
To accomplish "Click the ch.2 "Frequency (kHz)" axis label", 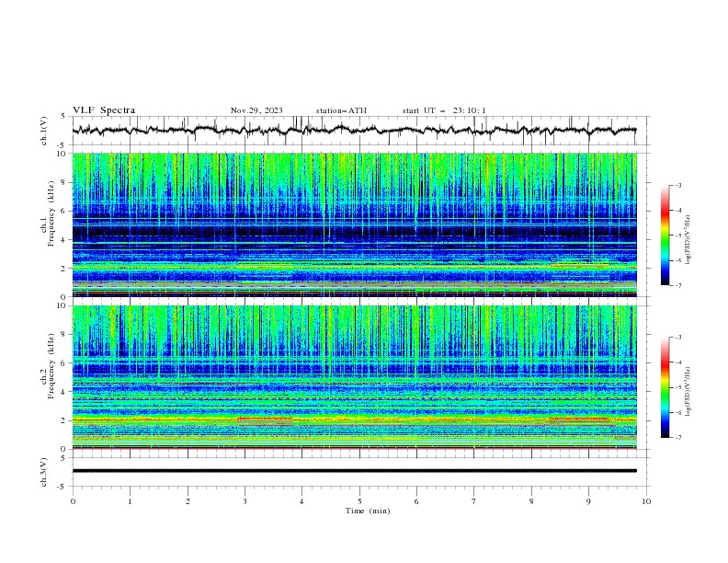I will [51, 366].
